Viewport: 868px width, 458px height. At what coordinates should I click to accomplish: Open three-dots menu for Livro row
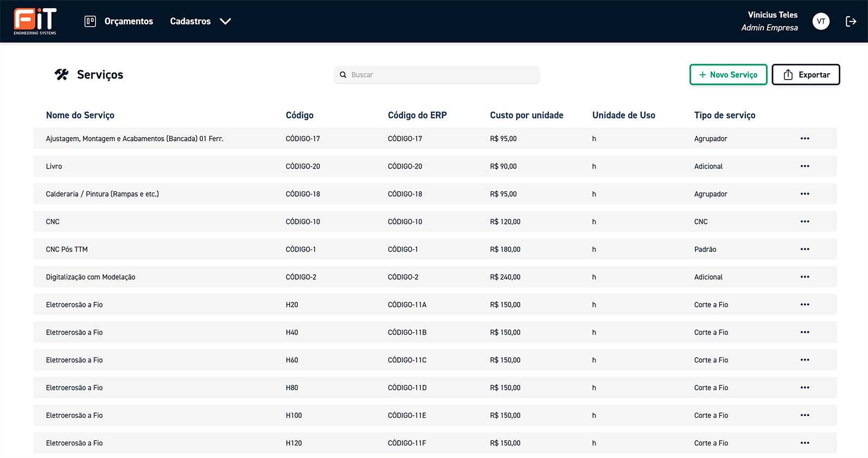click(805, 166)
